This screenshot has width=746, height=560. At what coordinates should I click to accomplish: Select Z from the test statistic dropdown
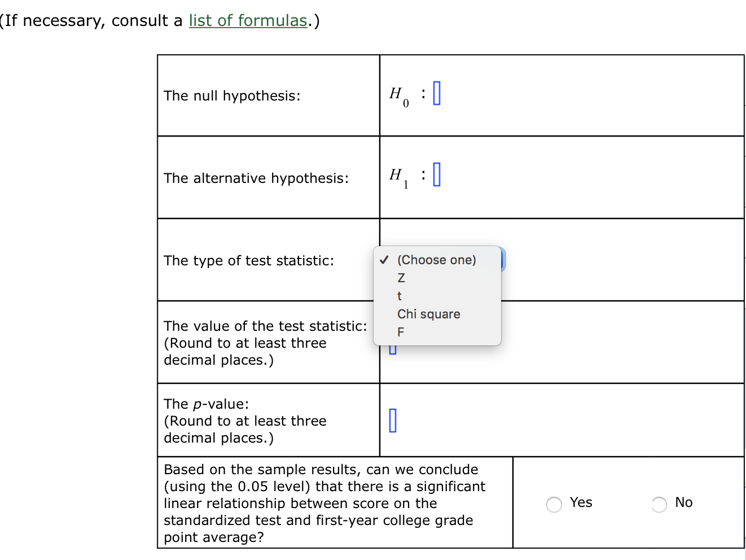click(x=401, y=277)
